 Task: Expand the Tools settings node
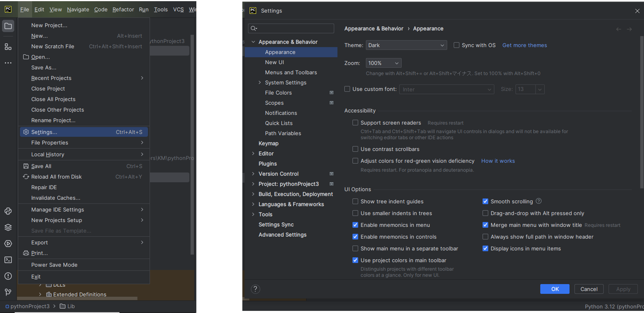point(253,214)
